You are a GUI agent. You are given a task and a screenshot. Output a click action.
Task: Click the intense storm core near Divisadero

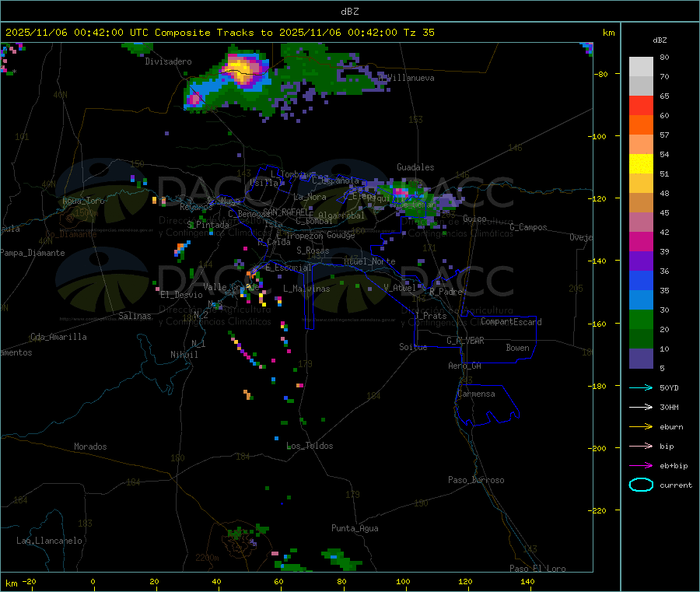243,69
